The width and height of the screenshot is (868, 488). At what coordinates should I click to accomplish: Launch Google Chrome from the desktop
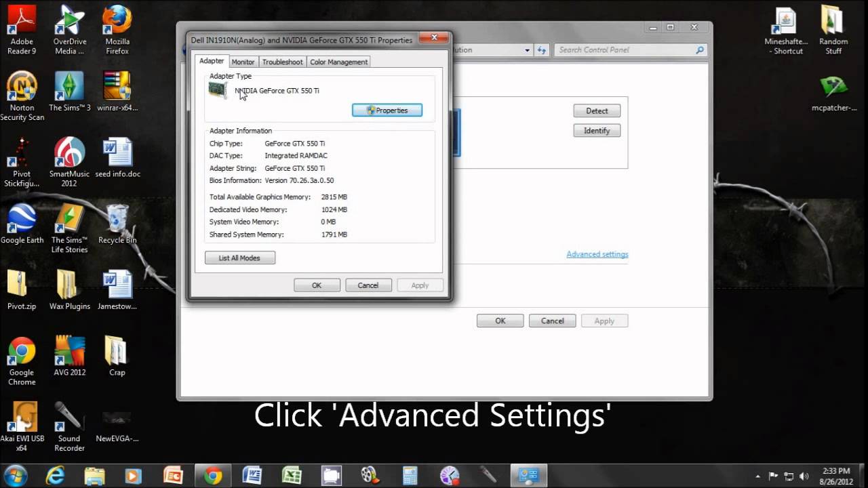(x=22, y=361)
